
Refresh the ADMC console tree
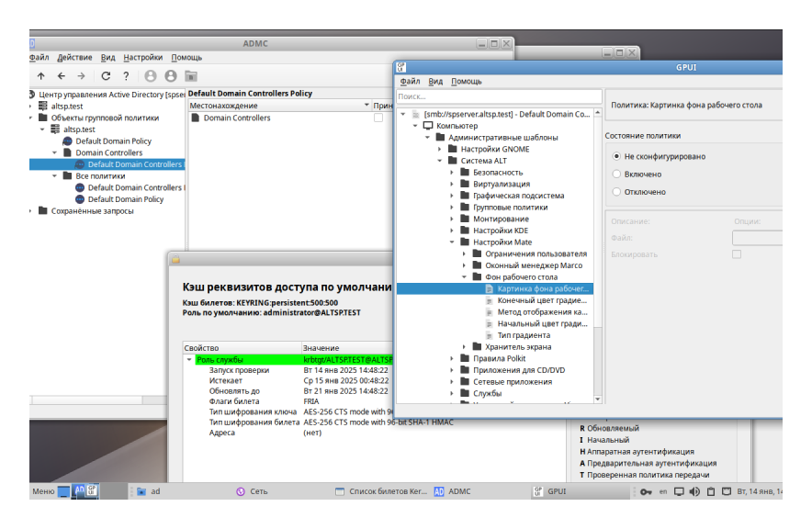click(106, 76)
